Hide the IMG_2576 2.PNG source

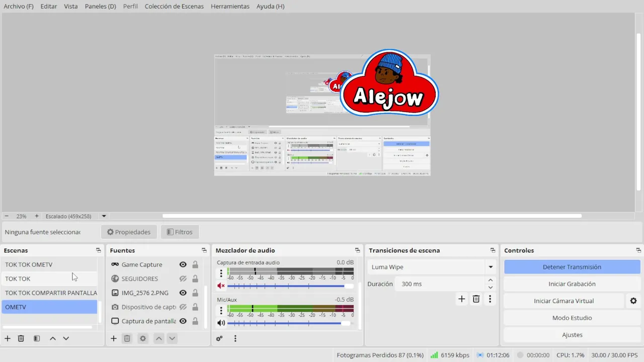183,293
